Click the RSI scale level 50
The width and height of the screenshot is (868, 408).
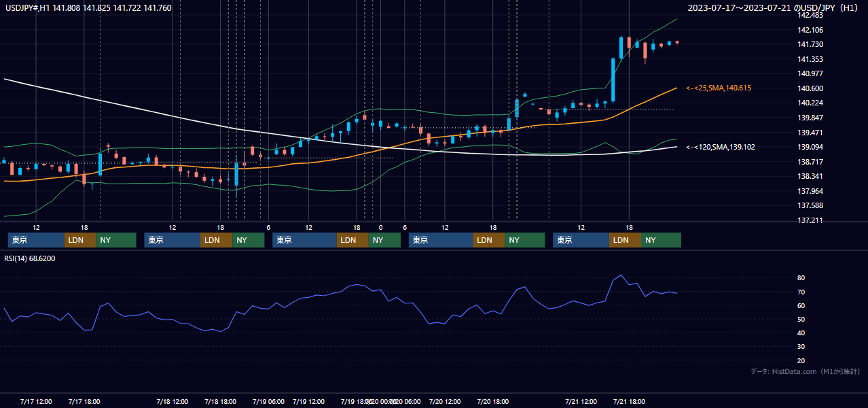tap(801, 320)
